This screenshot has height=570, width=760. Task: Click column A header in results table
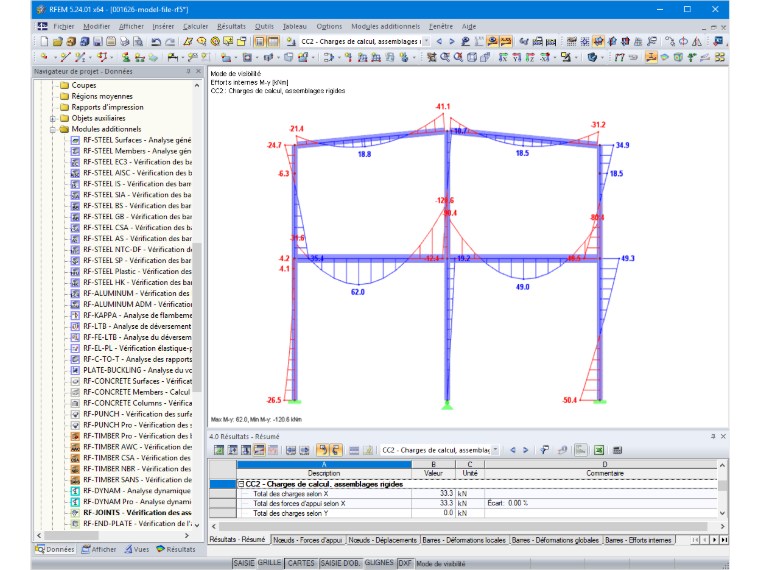pyautogui.click(x=324, y=464)
